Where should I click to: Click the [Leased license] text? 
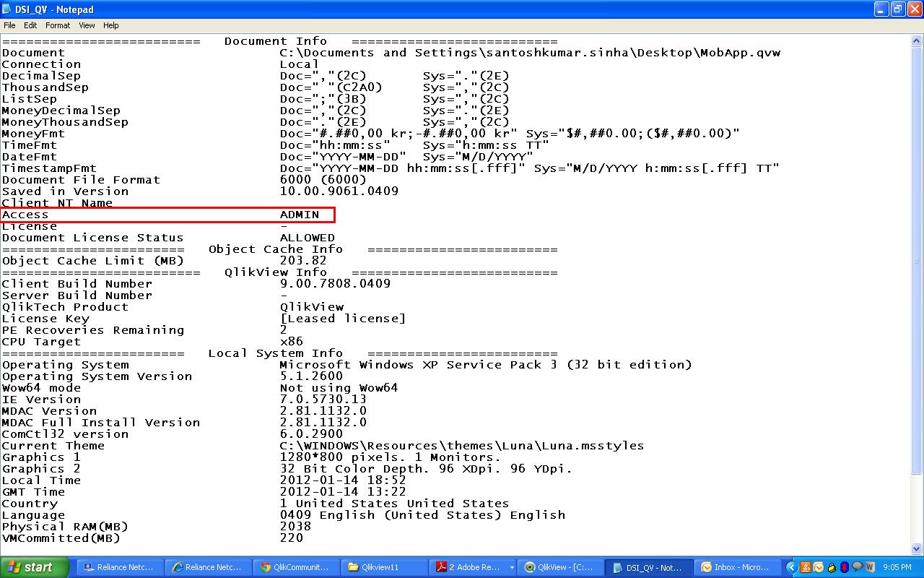(x=343, y=319)
